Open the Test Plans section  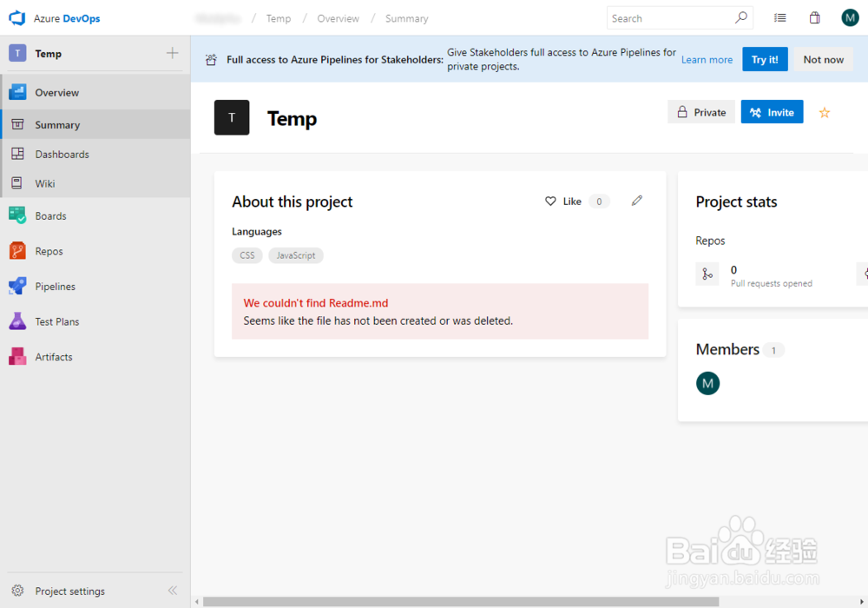[55, 321]
